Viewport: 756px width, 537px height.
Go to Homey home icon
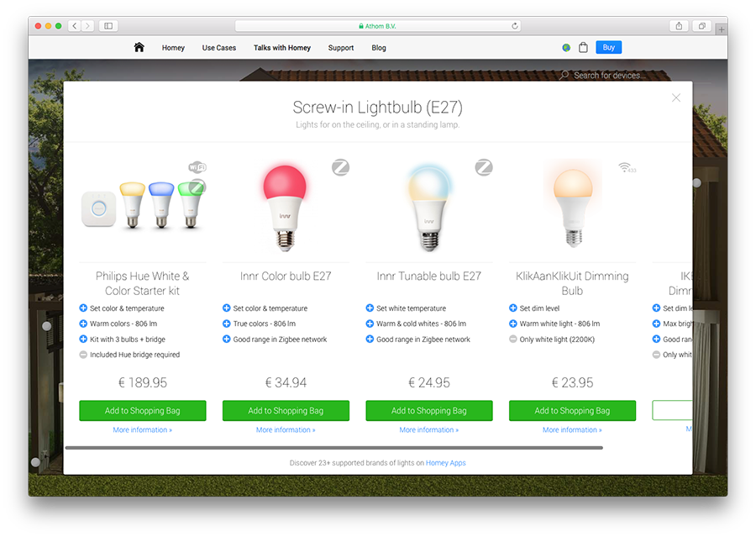pos(139,47)
